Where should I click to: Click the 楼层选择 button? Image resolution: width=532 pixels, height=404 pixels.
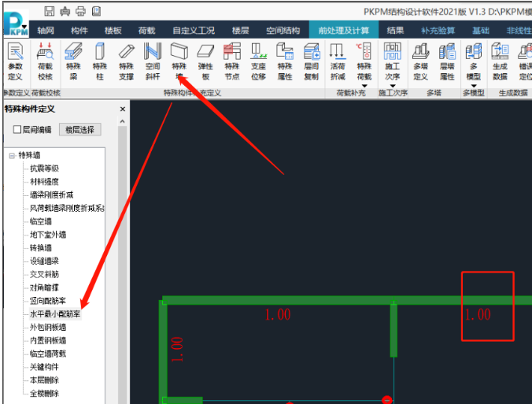pos(80,129)
